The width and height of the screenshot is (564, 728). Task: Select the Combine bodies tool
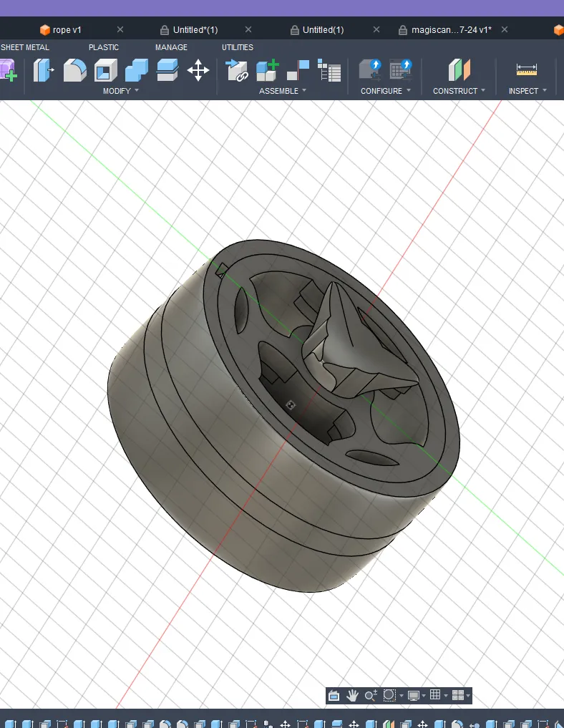137,70
